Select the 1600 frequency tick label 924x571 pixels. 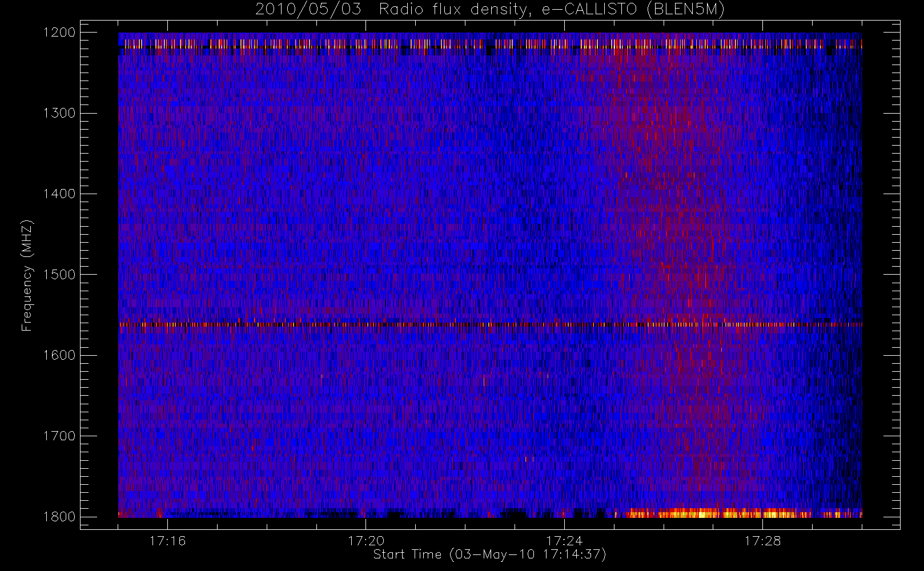point(59,355)
